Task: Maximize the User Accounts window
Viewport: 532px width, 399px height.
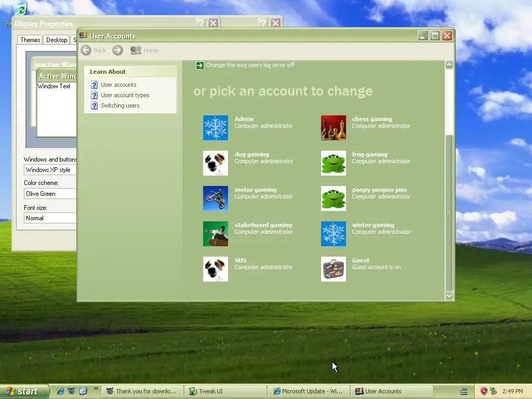Action: click(x=435, y=35)
